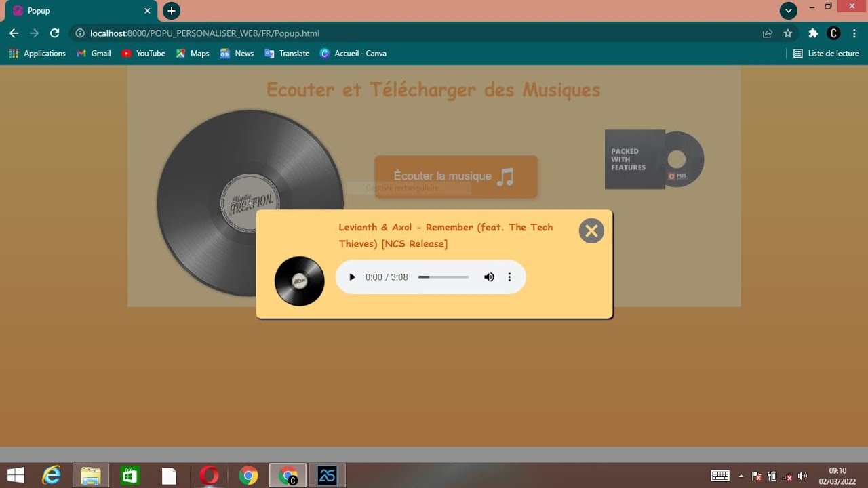
Task: Open the Windows Start menu
Action: click(x=16, y=476)
